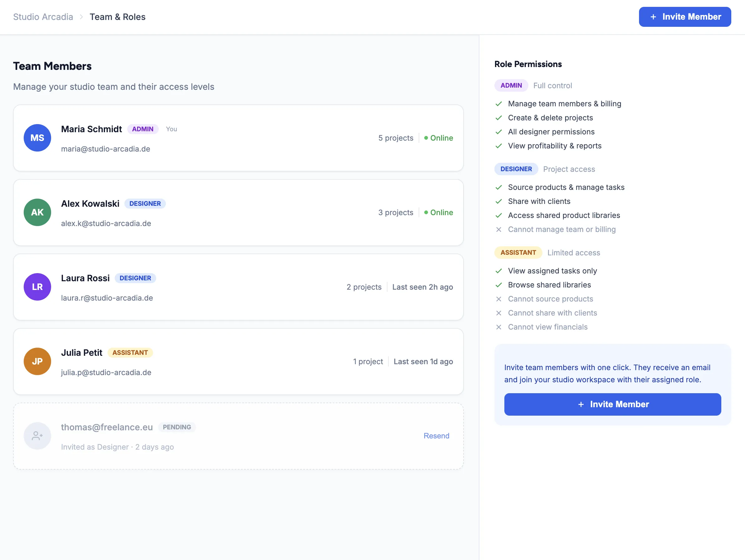Click the DESIGNER badge in Role Permissions
745x560 pixels.
[x=516, y=169]
